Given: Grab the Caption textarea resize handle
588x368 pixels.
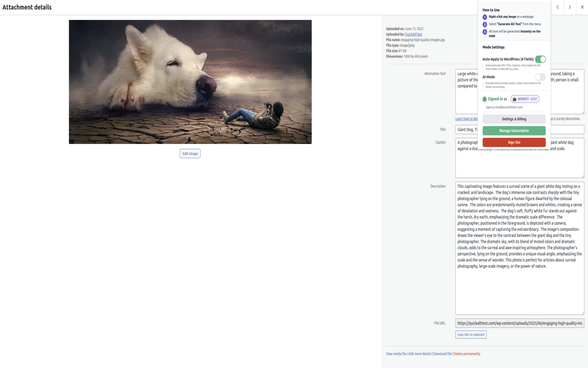Looking at the screenshot, I should [x=582, y=176].
